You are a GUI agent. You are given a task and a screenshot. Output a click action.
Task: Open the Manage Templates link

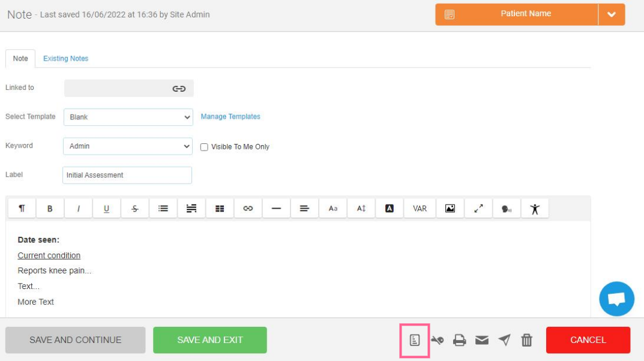coord(230,117)
